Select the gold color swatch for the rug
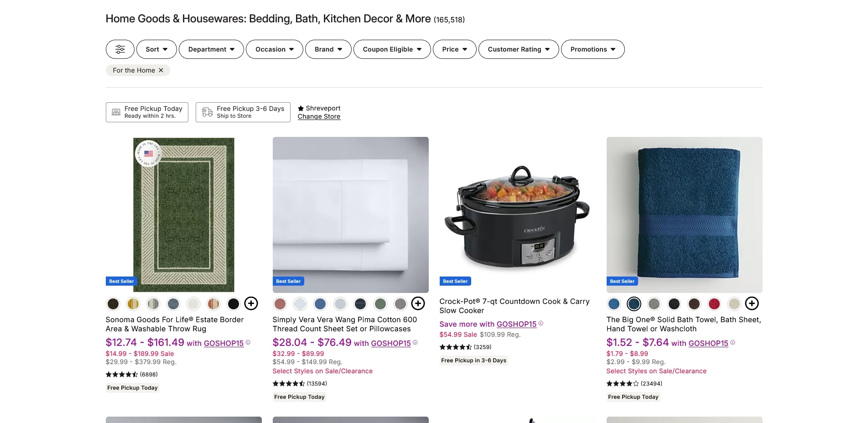Image resolution: width=868 pixels, height=423 pixels. click(x=133, y=303)
